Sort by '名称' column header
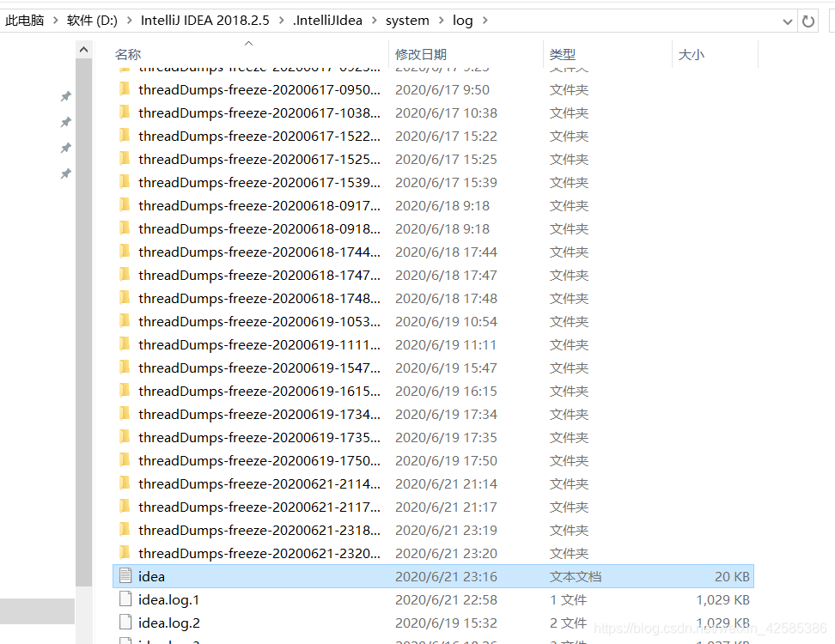This screenshot has height=644, width=835. (x=128, y=54)
